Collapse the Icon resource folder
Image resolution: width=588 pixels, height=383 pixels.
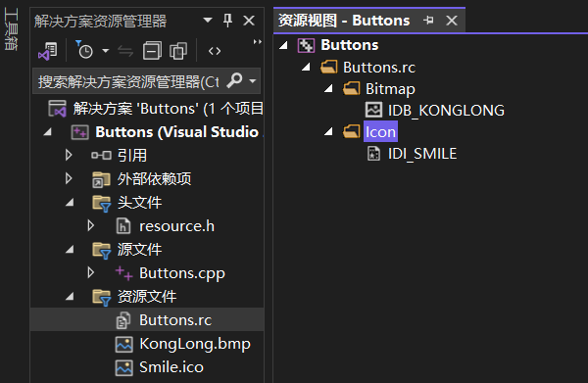pyautogui.click(x=329, y=131)
